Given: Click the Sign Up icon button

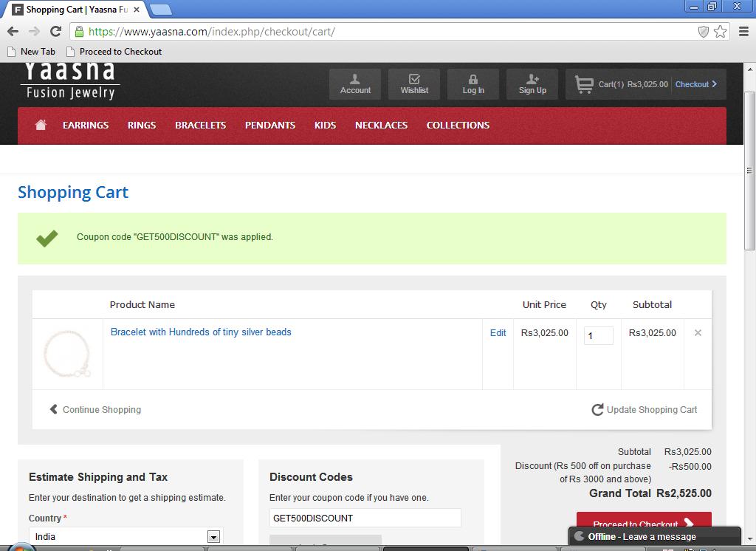Looking at the screenshot, I should coord(532,84).
